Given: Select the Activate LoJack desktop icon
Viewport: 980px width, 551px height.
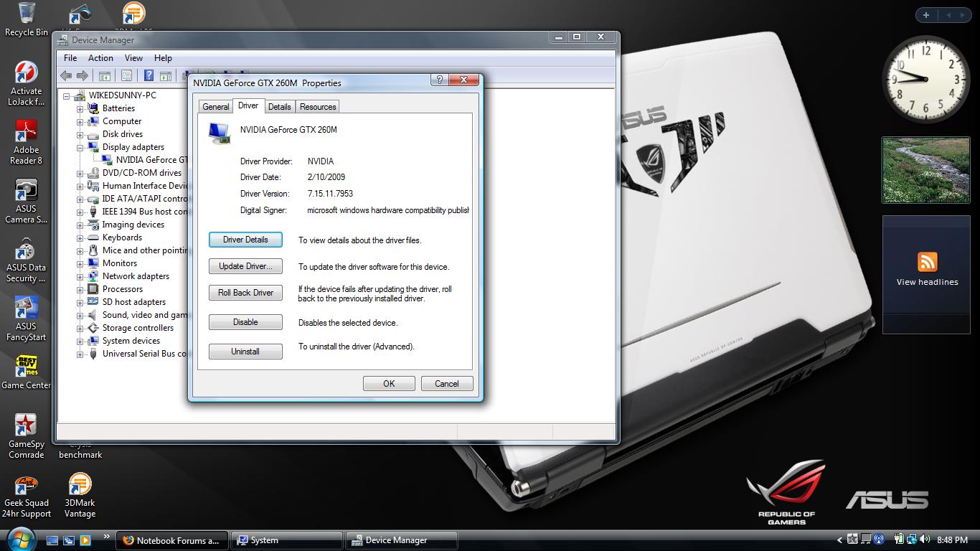Looking at the screenshot, I should [27, 84].
